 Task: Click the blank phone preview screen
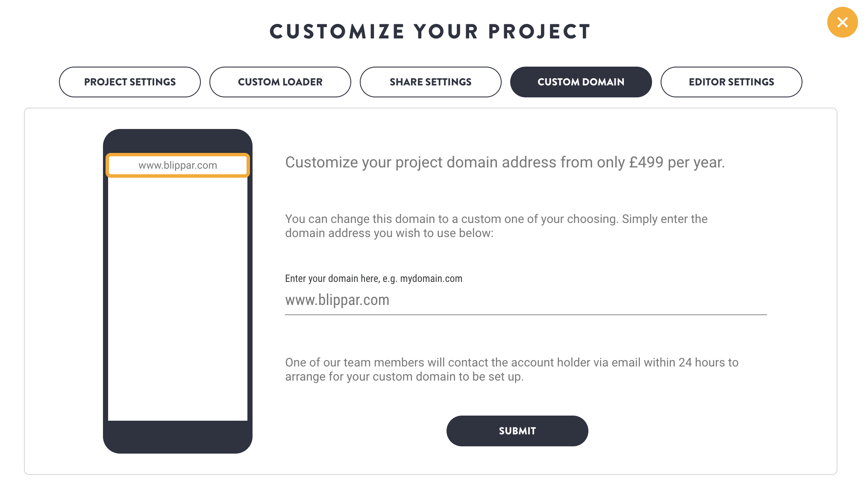coord(177,299)
